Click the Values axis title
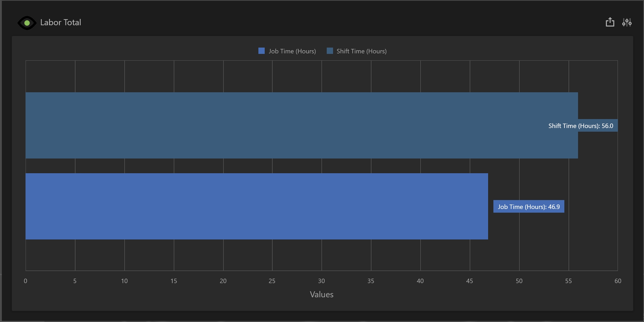 [x=321, y=294]
